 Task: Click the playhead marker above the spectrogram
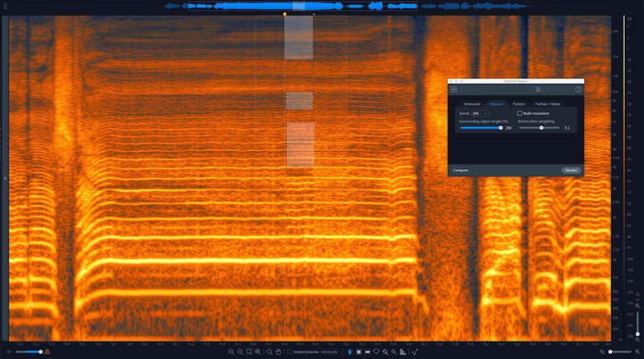coord(284,14)
